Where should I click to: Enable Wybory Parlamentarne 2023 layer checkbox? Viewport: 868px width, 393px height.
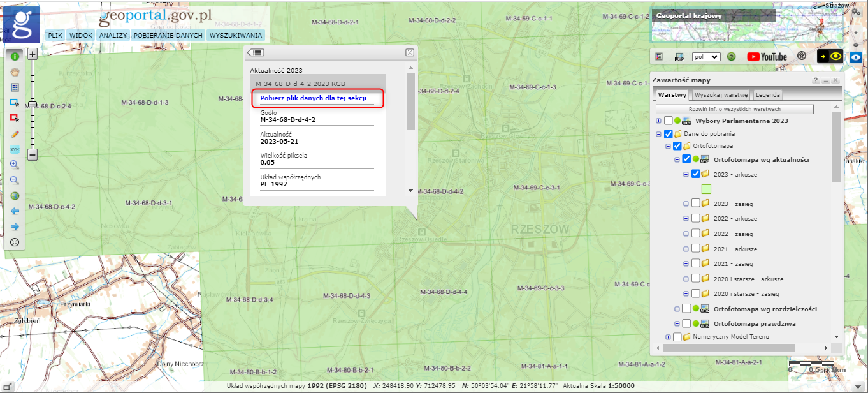[x=668, y=121]
